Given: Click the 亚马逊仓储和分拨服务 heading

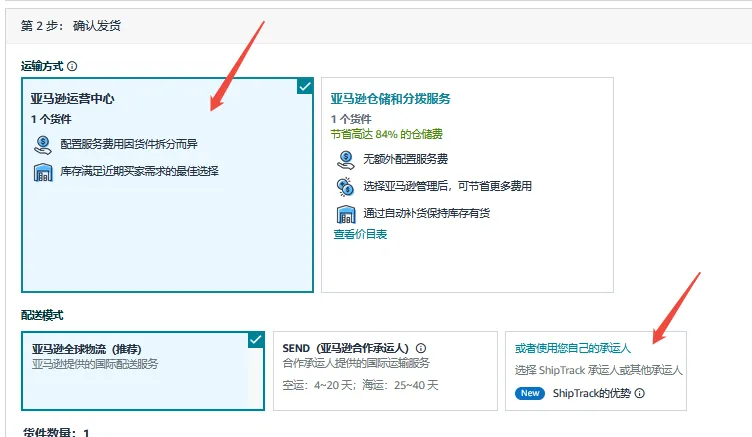Looking at the screenshot, I should pos(390,99).
